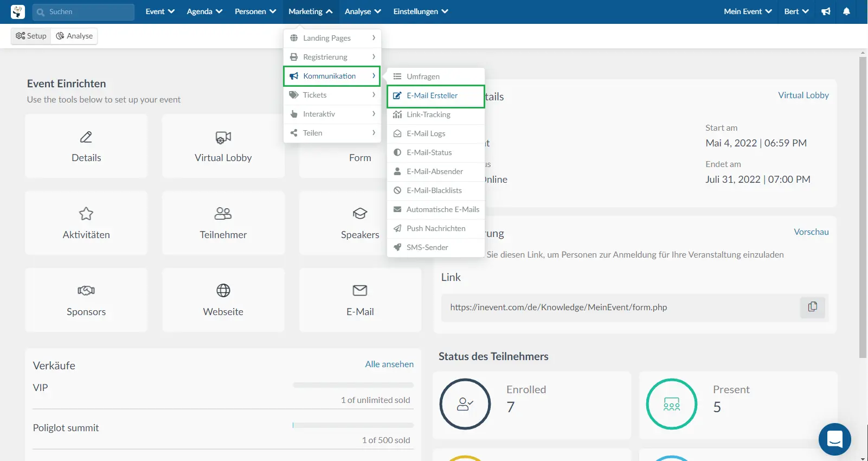Choose E-Mail Ersteller from submenu
Image resolution: width=868 pixels, height=461 pixels.
pyautogui.click(x=436, y=95)
